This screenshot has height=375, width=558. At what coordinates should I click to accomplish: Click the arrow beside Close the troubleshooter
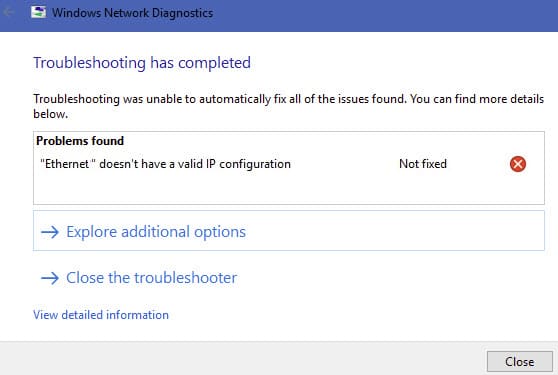tap(50, 278)
